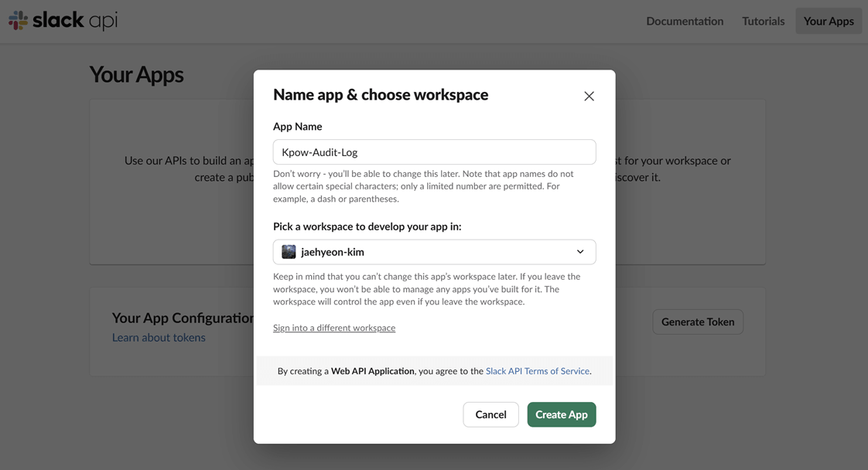Cancel the app creation dialog
Image resolution: width=868 pixels, height=470 pixels.
coord(490,414)
